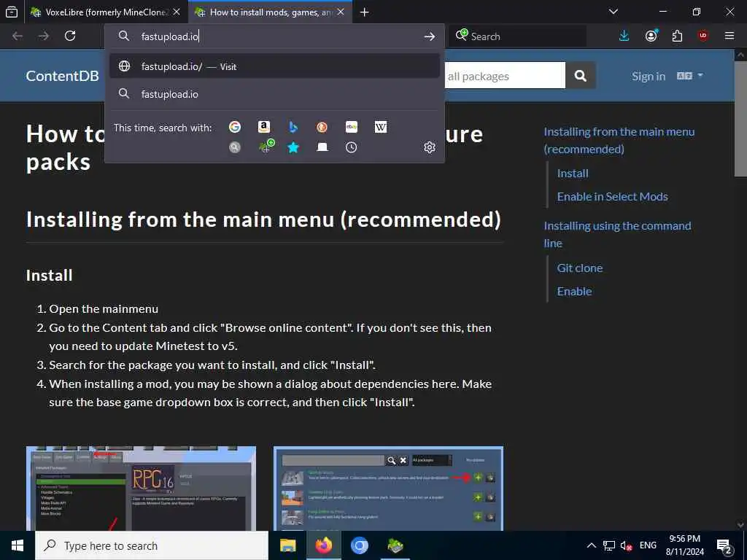
Task: Jump to 'Installing from the main menu' section
Action: pyautogui.click(x=619, y=141)
